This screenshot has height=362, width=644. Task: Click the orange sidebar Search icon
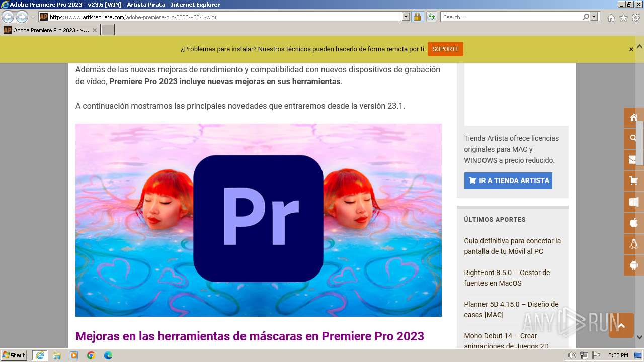633,138
